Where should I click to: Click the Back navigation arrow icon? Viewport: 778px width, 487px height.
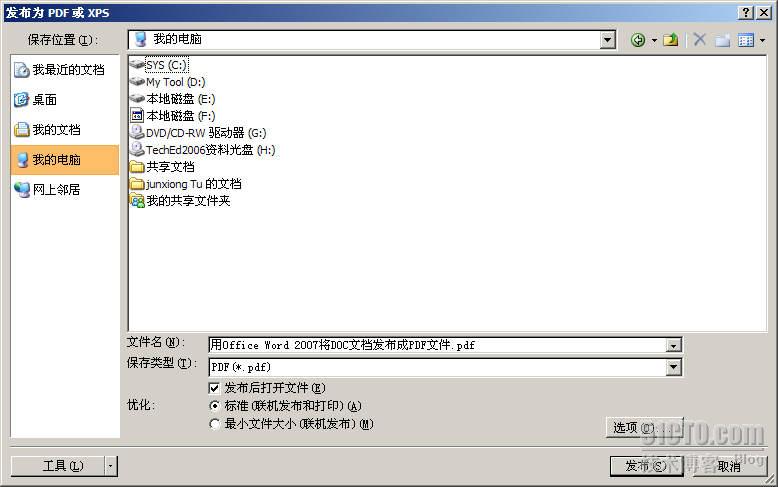[x=638, y=40]
